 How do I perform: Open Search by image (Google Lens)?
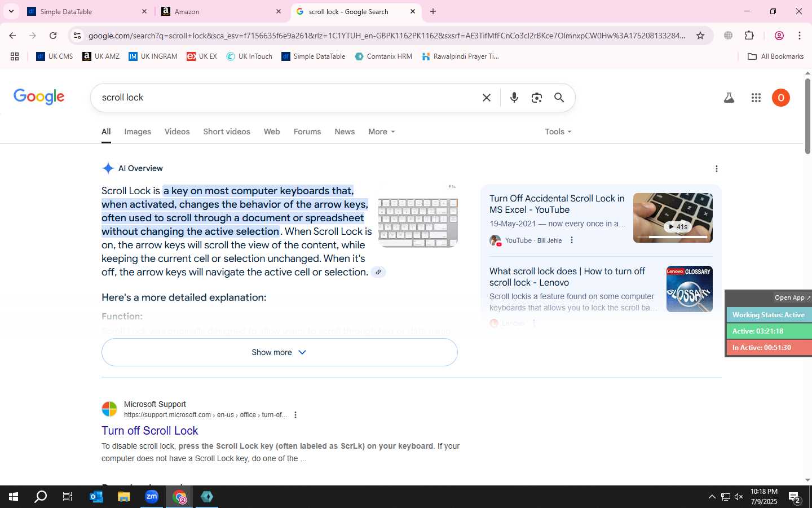[537, 98]
